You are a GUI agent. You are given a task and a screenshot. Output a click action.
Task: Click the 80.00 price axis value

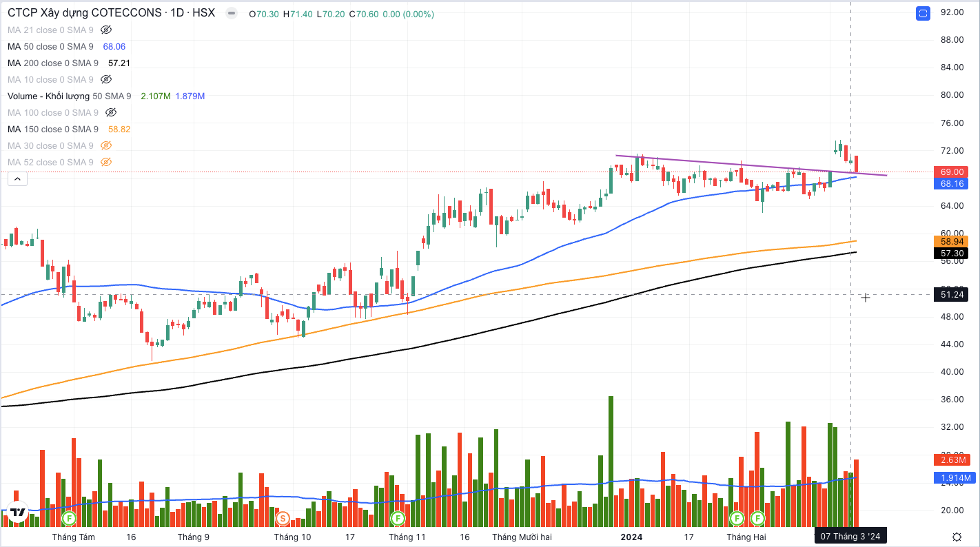952,94
